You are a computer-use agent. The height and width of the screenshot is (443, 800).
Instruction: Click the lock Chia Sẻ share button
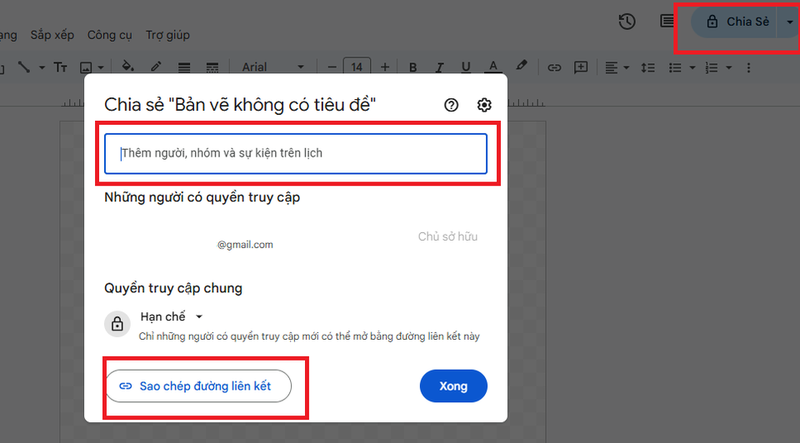(735, 22)
